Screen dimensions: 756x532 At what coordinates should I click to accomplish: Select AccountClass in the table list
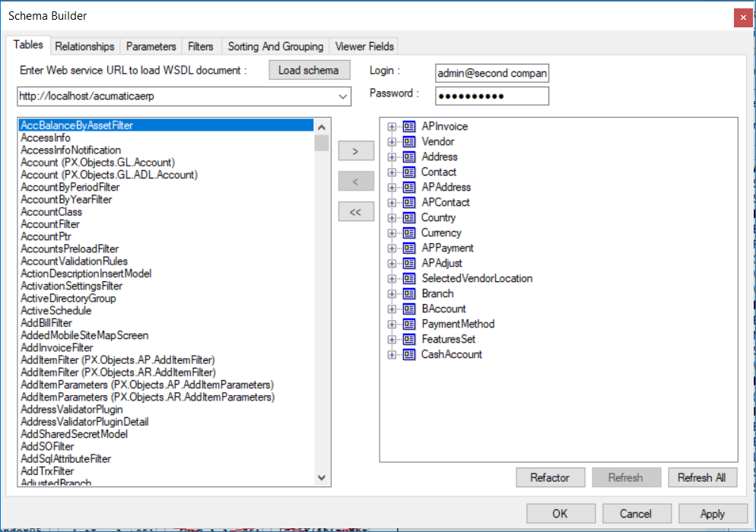167,212
